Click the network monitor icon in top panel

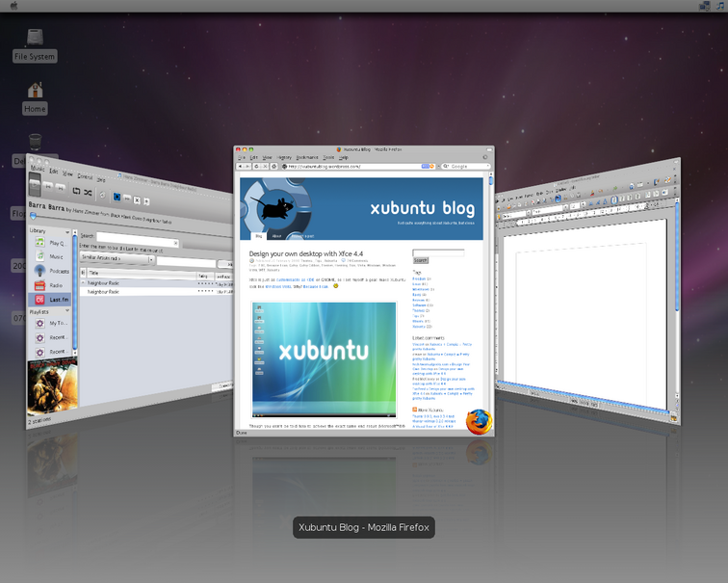click(705, 6)
